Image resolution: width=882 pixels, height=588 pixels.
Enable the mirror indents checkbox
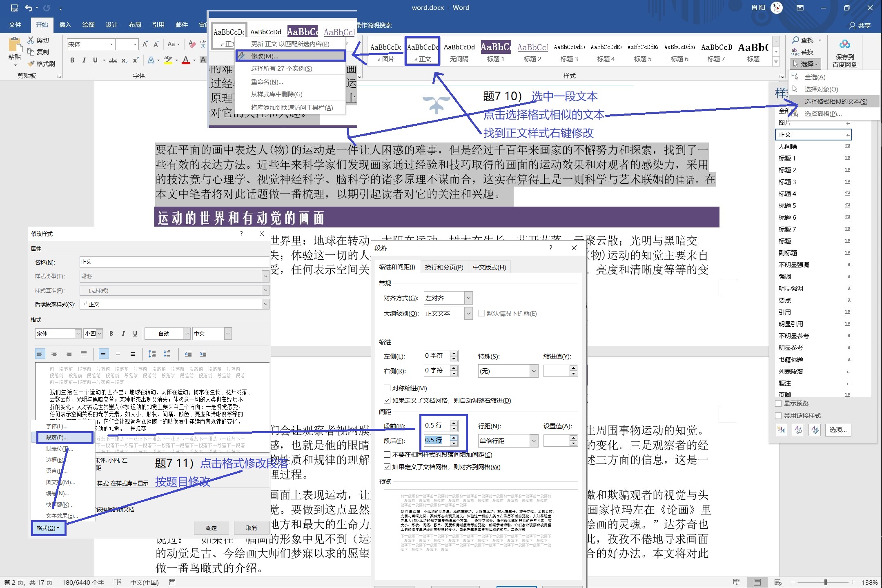coord(387,388)
